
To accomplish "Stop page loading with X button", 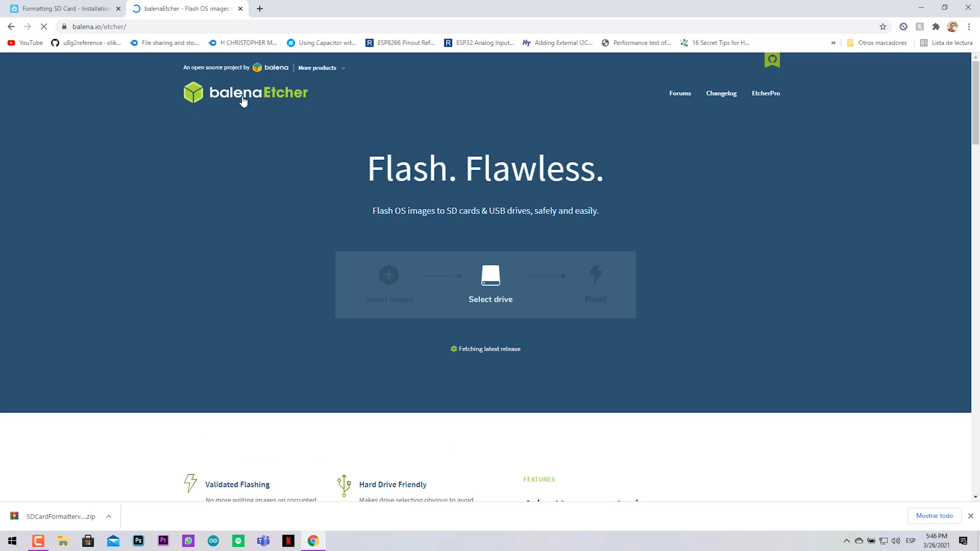I will [44, 27].
